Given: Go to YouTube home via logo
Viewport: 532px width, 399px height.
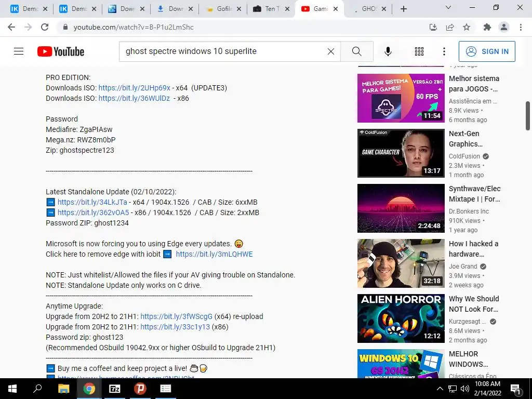Looking at the screenshot, I should coord(61,51).
